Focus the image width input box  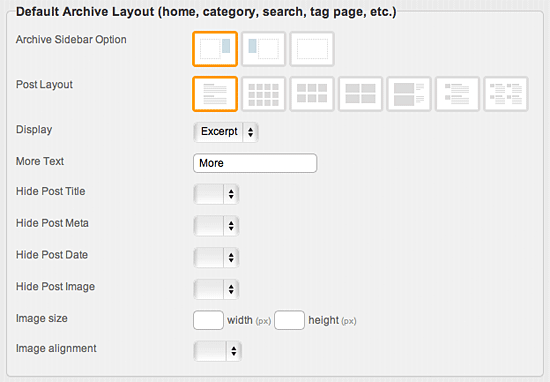click(x=208, y=320)
